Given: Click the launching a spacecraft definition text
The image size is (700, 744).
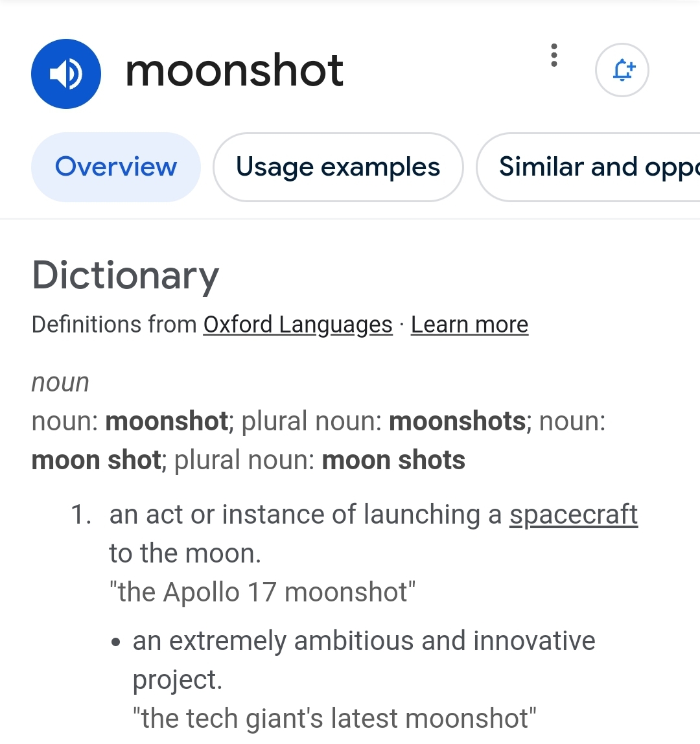Looking at the screenshot, I should 305,515.
